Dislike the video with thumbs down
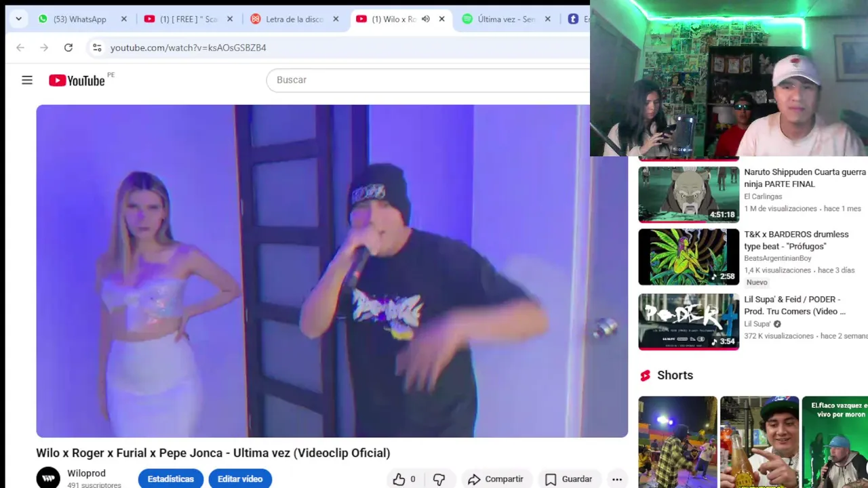The width and height of the screenshot is (868, 488). (439, 479)
